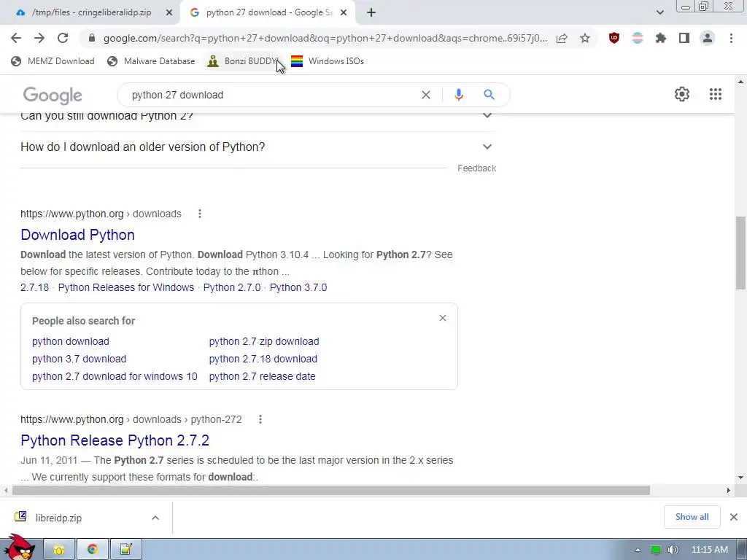Show hidden system tray icons
The image size is (747, 560).
pyautogui.click(x=638, y=550)
